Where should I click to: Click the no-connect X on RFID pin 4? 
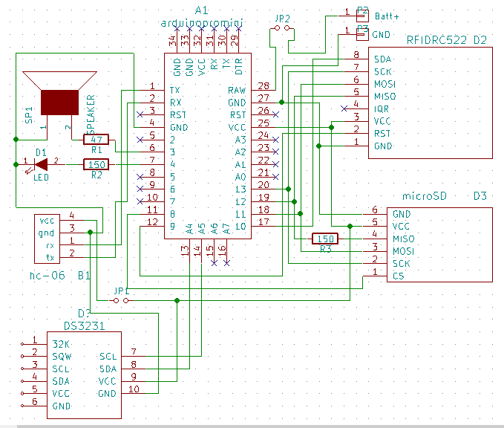[x=344, y=108]
